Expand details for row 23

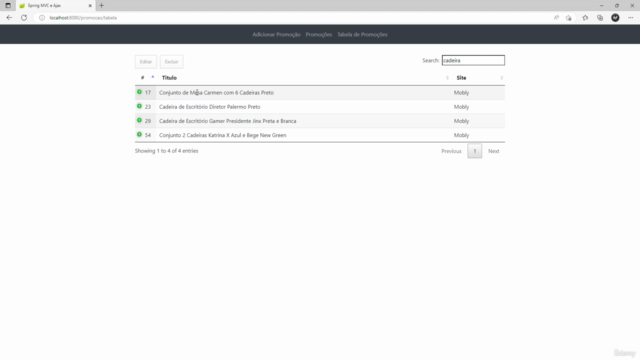coord(139,106)
